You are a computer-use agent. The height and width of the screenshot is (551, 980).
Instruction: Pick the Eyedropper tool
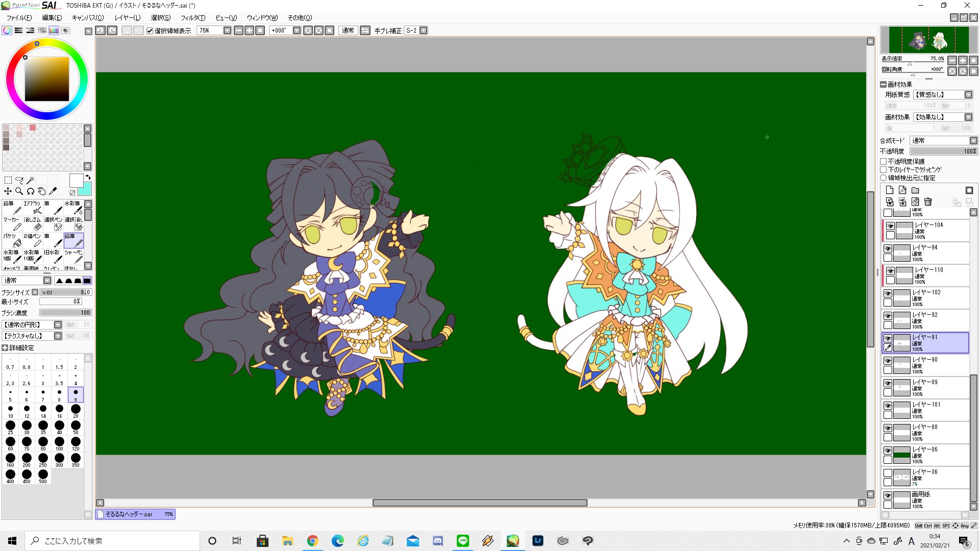tap(53, 191)
